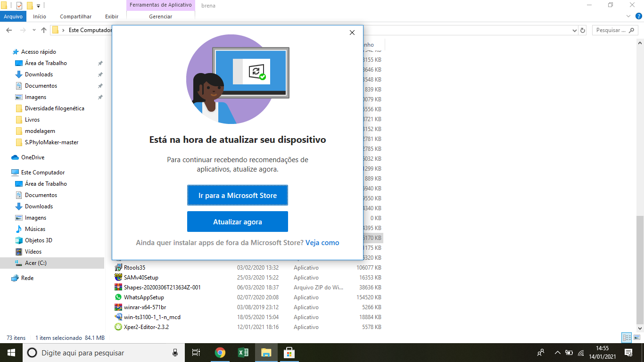Open Microsoft Store from the taskbar

(x=289, y=353)
